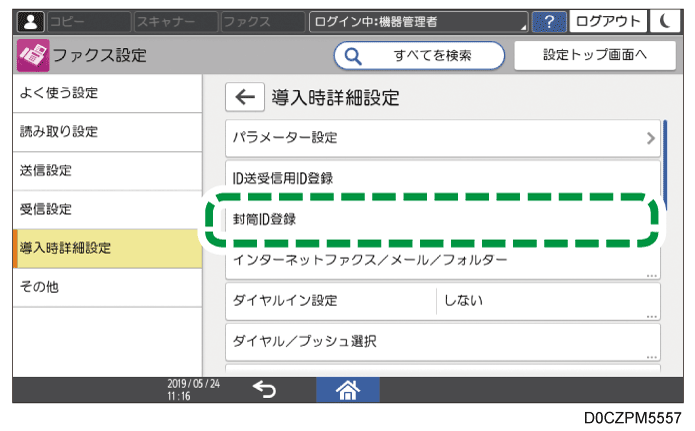Image resolution: width=695 pixels, height=431 pixels.
Task: Tap the settings list scrollbar
Action: [x=665, y=164]
